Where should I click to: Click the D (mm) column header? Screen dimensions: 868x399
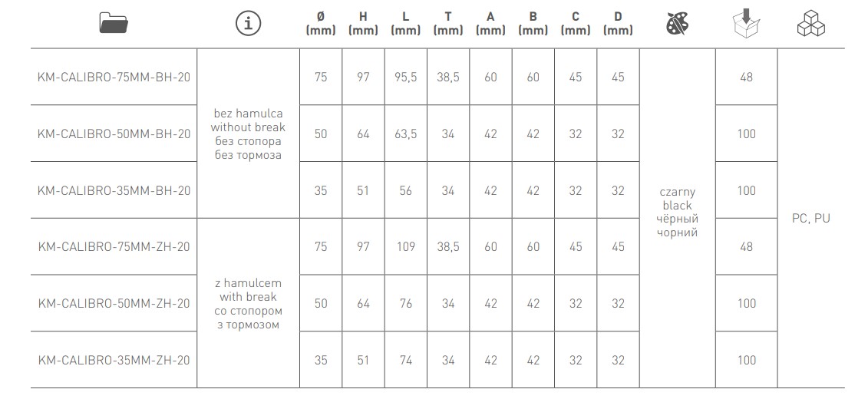[618, 24]
